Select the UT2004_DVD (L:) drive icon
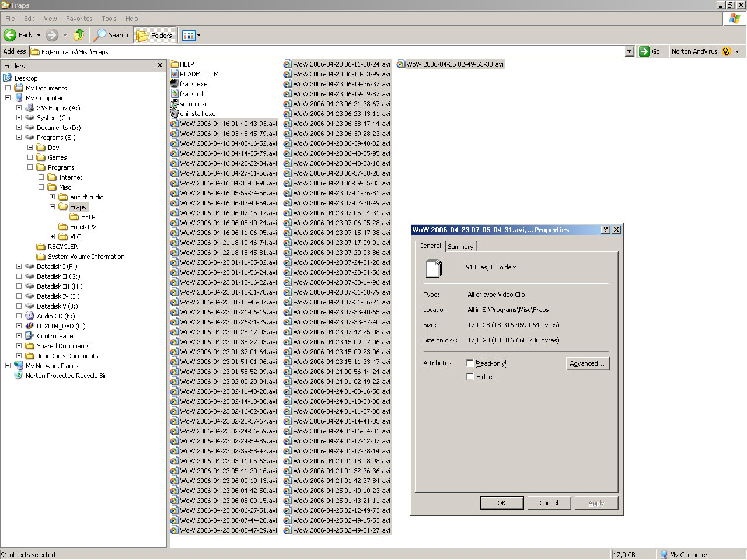 (30, 326)
